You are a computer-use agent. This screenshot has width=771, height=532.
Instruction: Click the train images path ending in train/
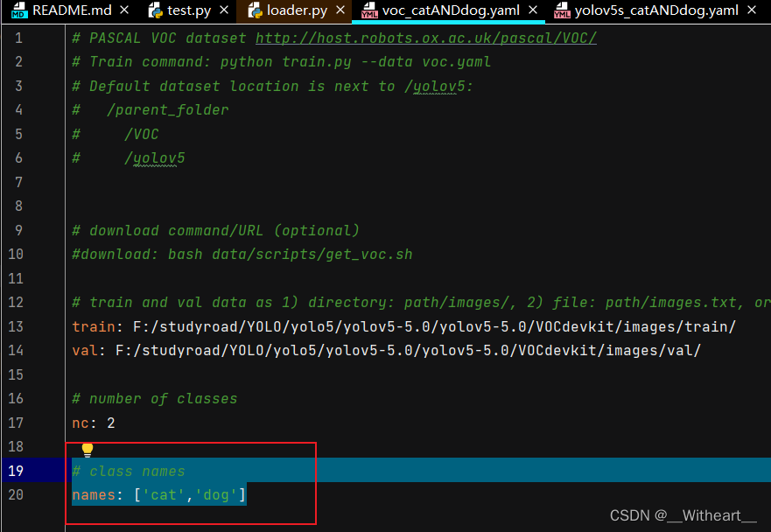tap(434, 326)
